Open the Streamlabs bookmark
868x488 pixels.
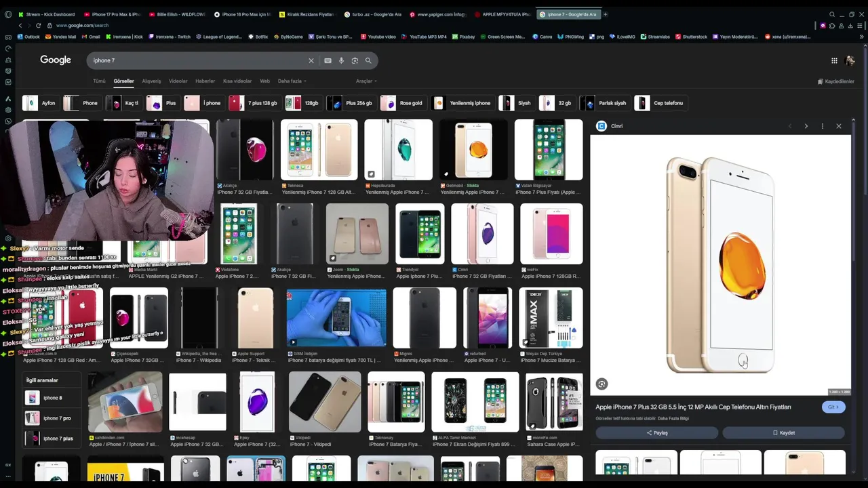[x=655, y=37]
